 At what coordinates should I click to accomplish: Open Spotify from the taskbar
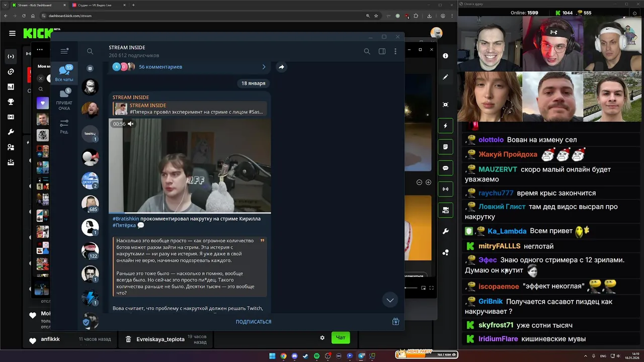click(316, 356)
